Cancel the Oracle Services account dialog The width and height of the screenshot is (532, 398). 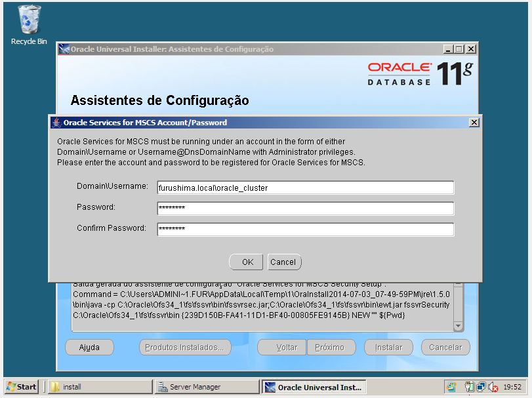[284, 262]
